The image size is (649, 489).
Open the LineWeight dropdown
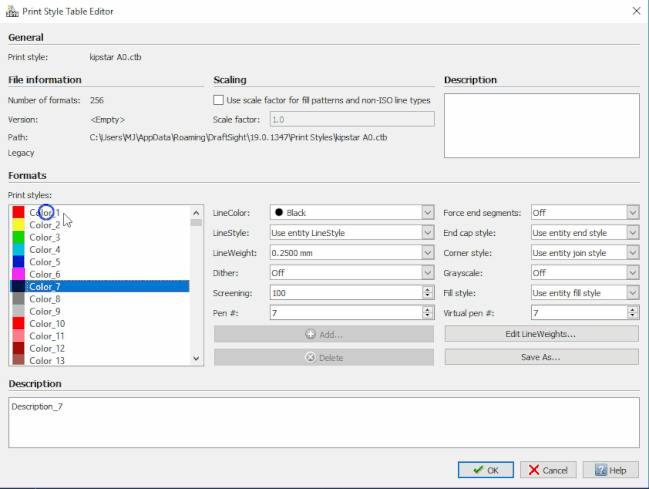click(428, 253)
